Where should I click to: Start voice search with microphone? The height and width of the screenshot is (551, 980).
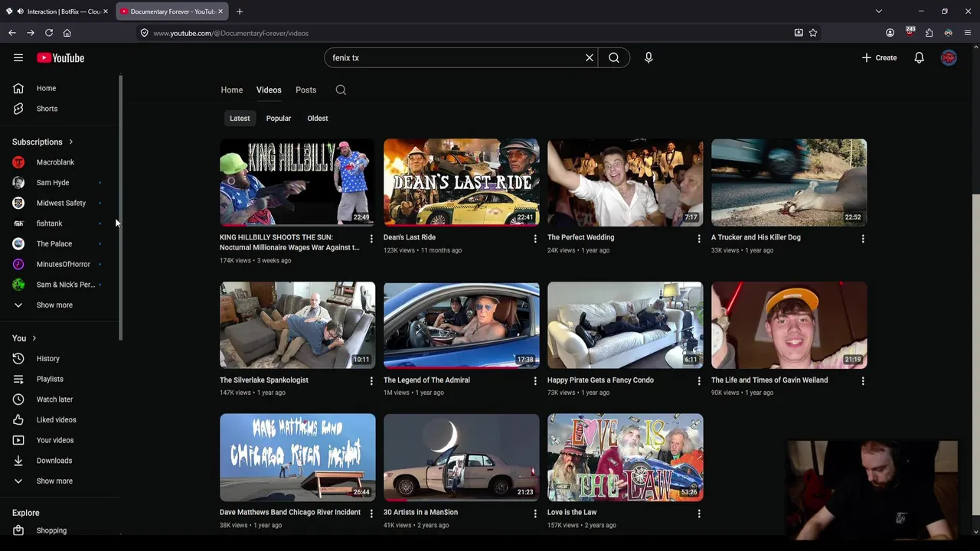tap(648, 57)
